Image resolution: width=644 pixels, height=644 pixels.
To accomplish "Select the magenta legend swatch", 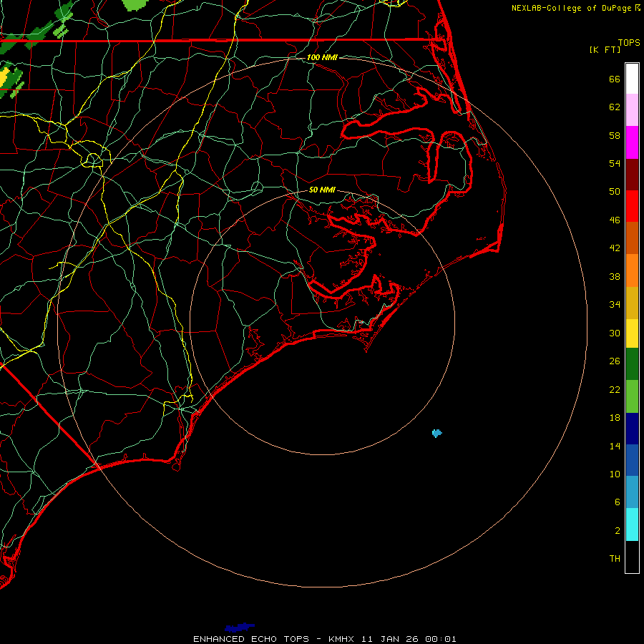I will pyautogui.click(x=632, y=142).
